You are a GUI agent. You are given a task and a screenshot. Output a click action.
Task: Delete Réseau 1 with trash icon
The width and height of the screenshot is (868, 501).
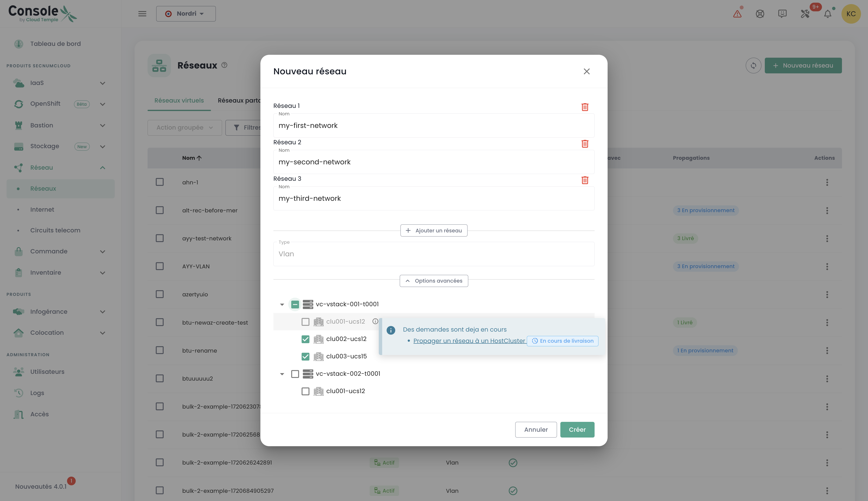[x=585, y=107]
